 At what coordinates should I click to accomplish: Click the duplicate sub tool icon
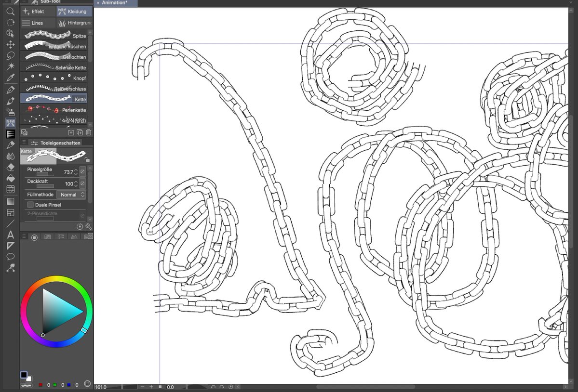80,132
